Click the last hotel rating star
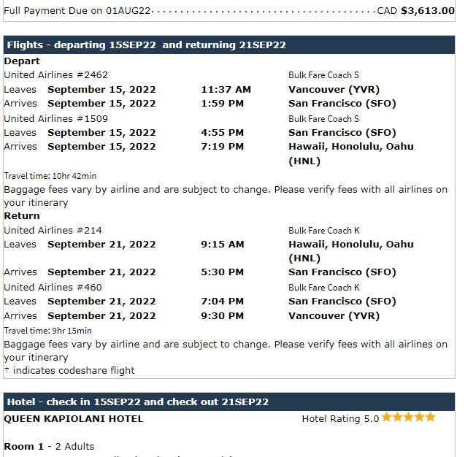Screen dimensions: 476x457 coord(431,418)
